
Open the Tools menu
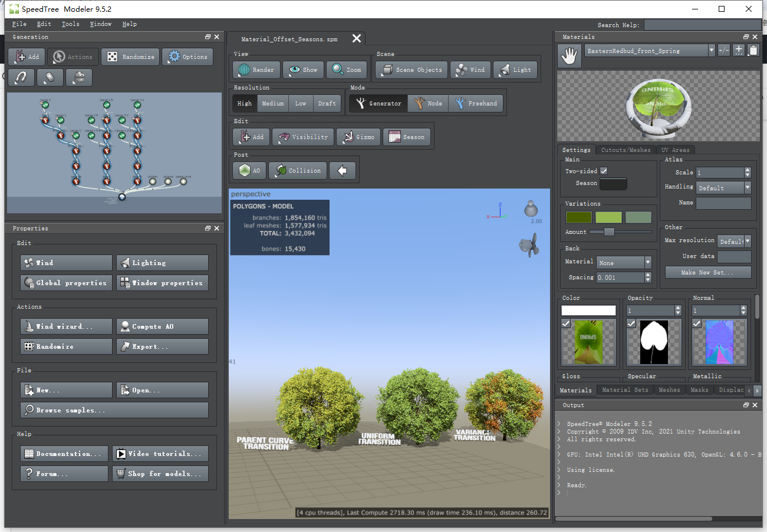(x=70, y=24)
